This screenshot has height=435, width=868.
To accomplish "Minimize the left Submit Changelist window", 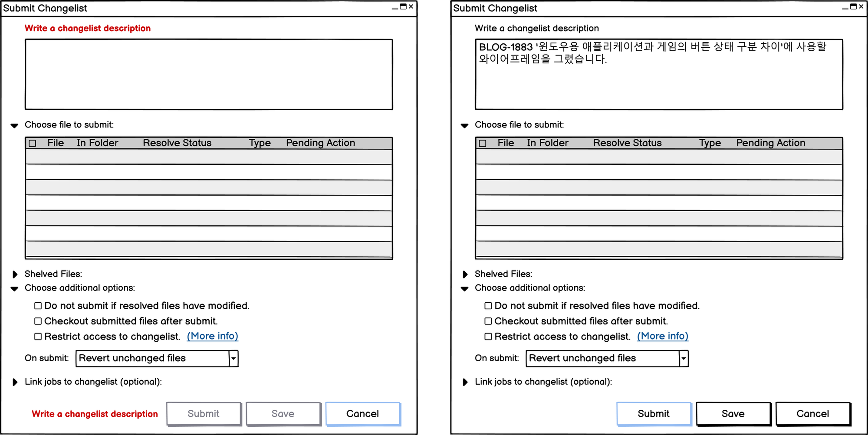I will click(x=395, y=8).
